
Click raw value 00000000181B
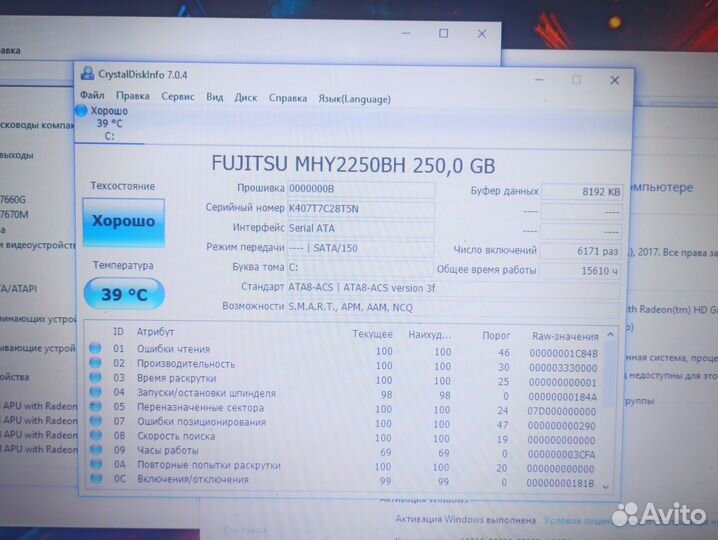point(560,483)
